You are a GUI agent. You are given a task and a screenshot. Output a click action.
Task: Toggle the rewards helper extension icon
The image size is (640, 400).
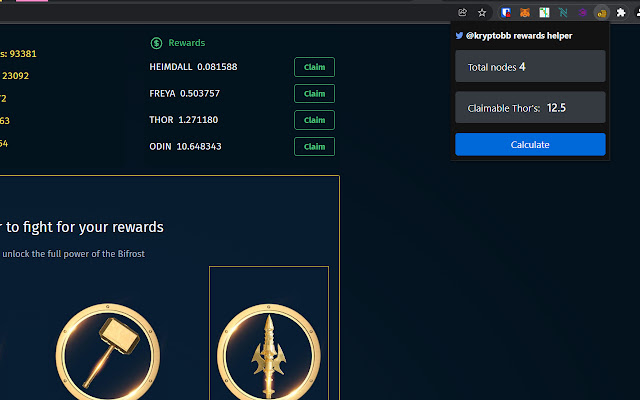tap(602, 13)
